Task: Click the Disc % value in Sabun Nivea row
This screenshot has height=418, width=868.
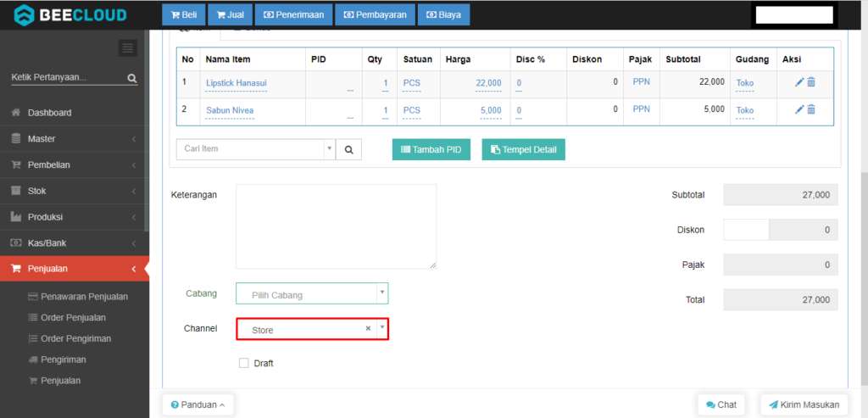Action: pos(520,110)
